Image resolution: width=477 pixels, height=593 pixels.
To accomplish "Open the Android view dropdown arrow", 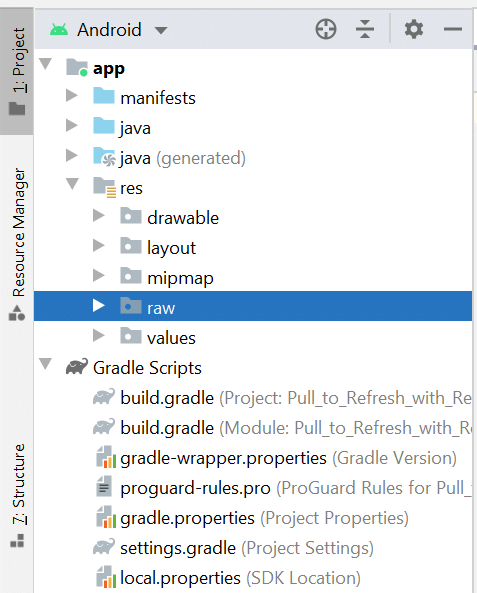I will point(161,30).
